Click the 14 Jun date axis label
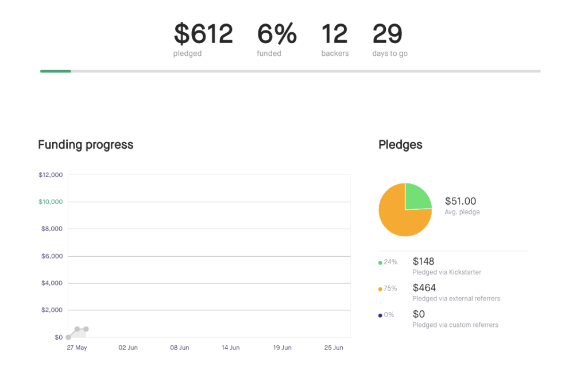Image resolution: width=588 pixels, height=389 pixels. (x=231, y=348)
